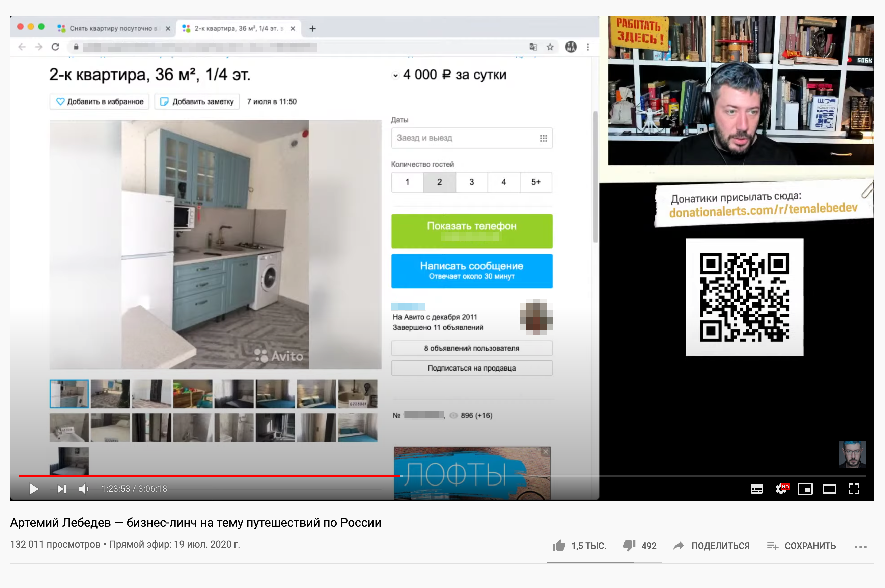Click the browser back arrow

click(22, 47)
